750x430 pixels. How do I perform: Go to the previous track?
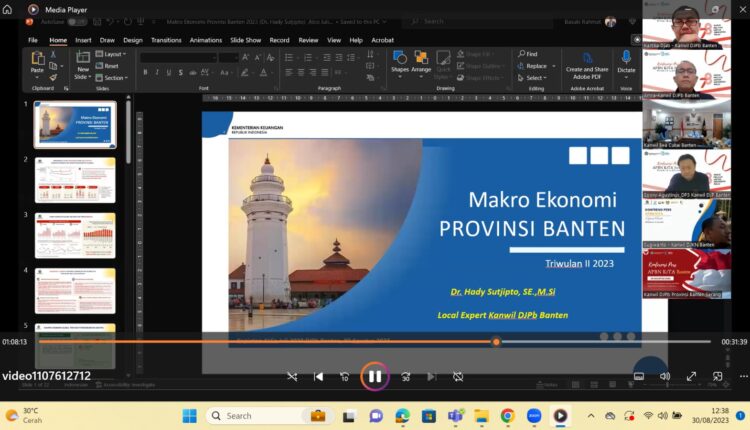click(319, 377)
